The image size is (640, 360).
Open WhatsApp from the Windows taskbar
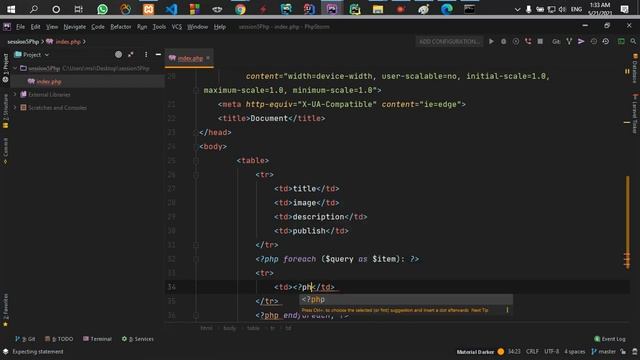[102, 9]
